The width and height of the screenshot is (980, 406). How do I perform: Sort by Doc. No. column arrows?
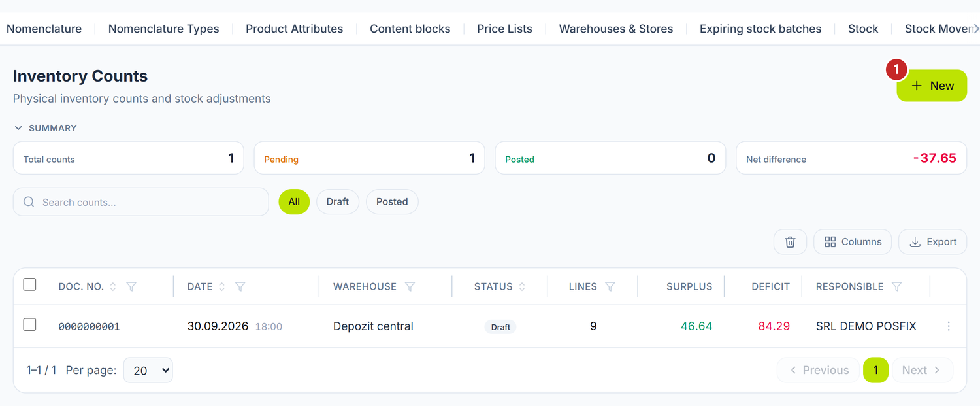113,286
